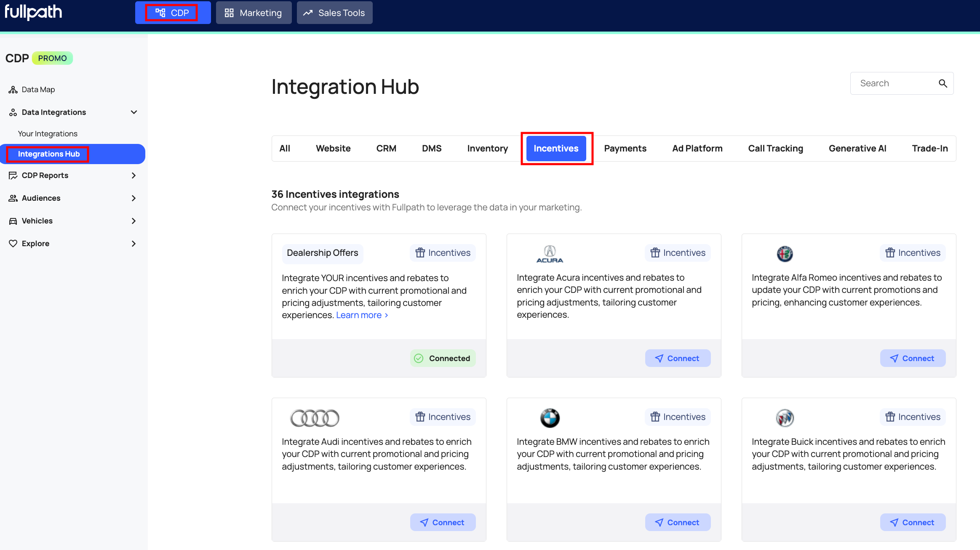Image resolution: width=980 pixels, height=550 pixels.
Task: Click the search magnifier icon
Action: click(x=943, y=83)
